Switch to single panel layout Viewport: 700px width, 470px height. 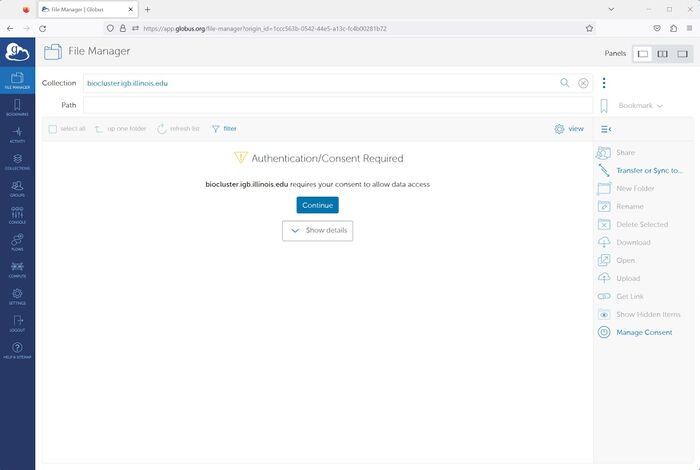643,53
